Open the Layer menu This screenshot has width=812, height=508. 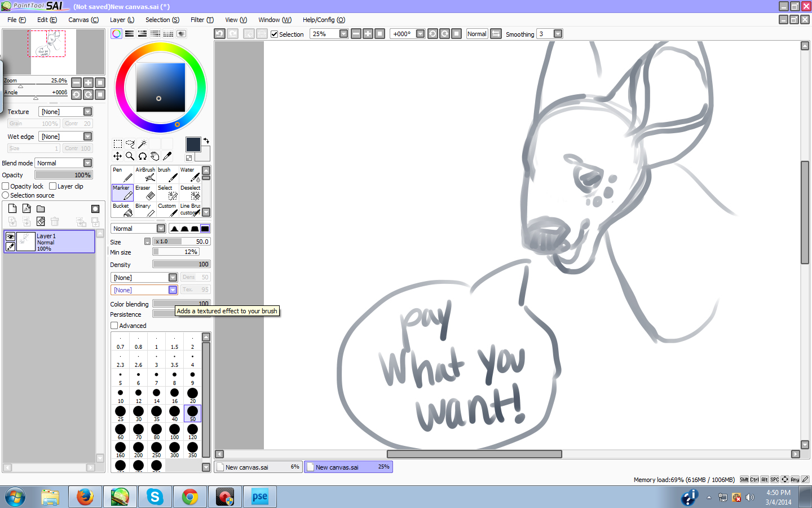point(122,20)
